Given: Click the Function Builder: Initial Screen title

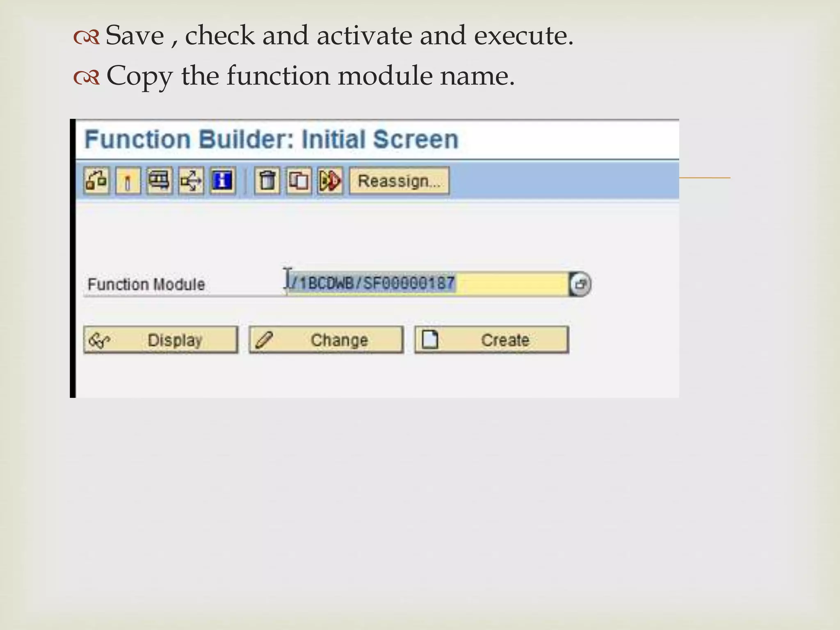Looking at the screenshot, I should 271,139.
